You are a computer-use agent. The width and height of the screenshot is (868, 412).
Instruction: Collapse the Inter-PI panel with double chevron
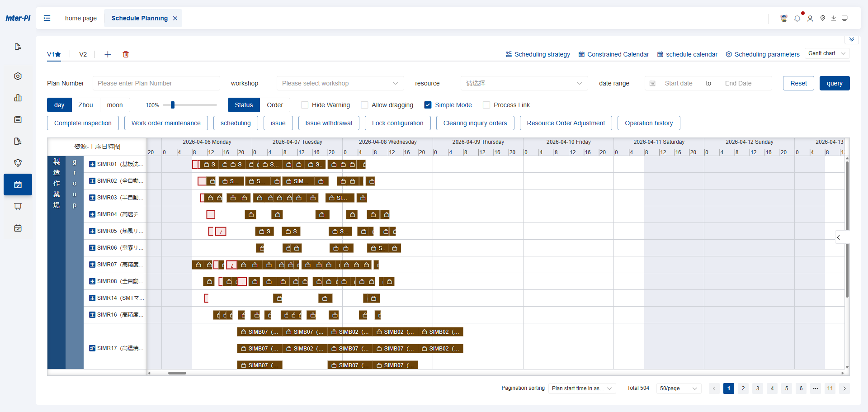[x=851, y=40]
